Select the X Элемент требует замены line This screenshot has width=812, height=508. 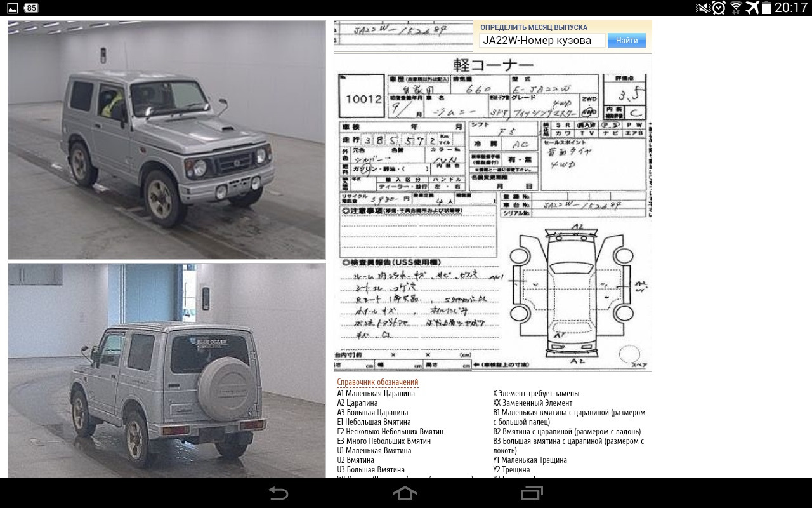click(x=536, y=394)
